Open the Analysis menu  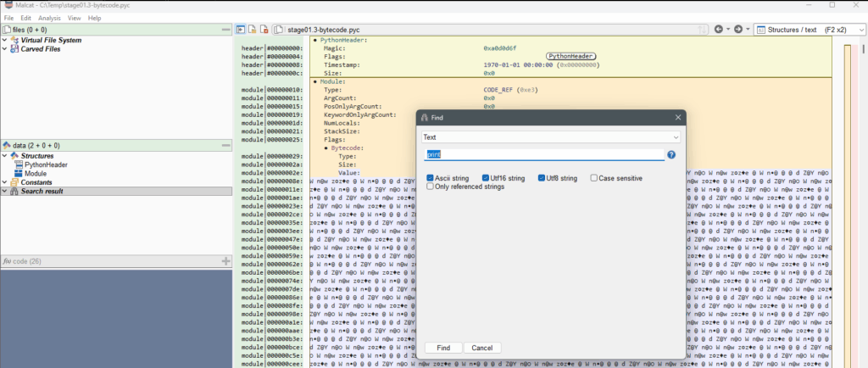[49, 17]
